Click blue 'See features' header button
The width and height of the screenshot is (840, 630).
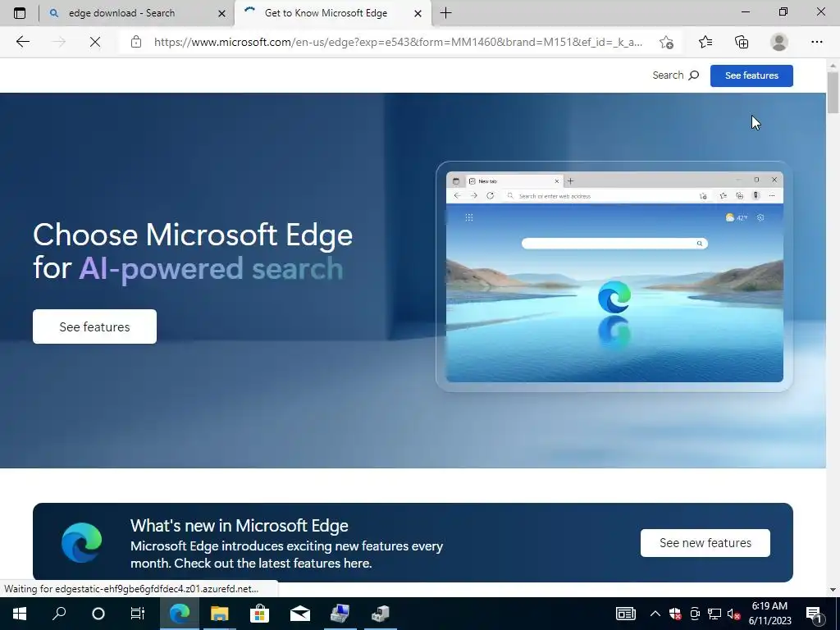pos(751,75)
